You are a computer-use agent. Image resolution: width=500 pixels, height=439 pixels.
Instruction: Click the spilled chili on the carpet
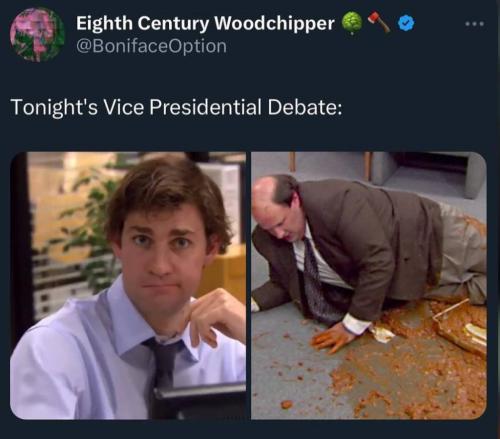[x=408, y=367]
